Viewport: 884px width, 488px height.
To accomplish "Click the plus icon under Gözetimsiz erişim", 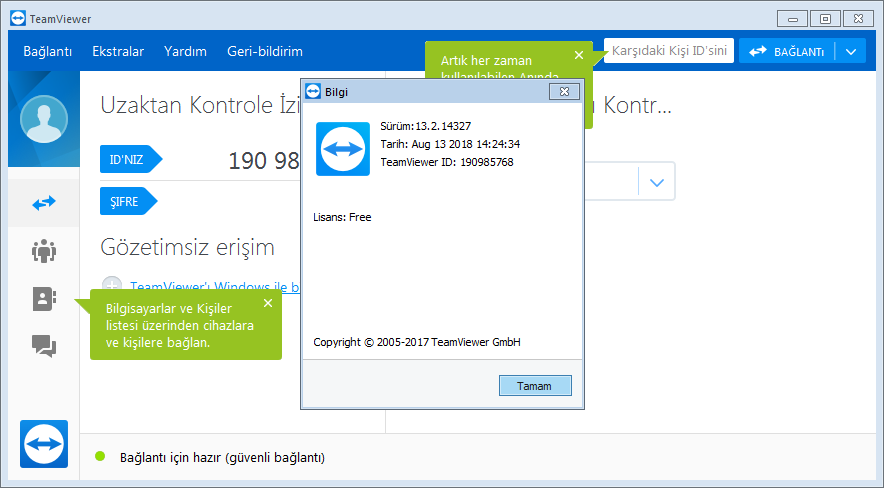I will (112, 285).
